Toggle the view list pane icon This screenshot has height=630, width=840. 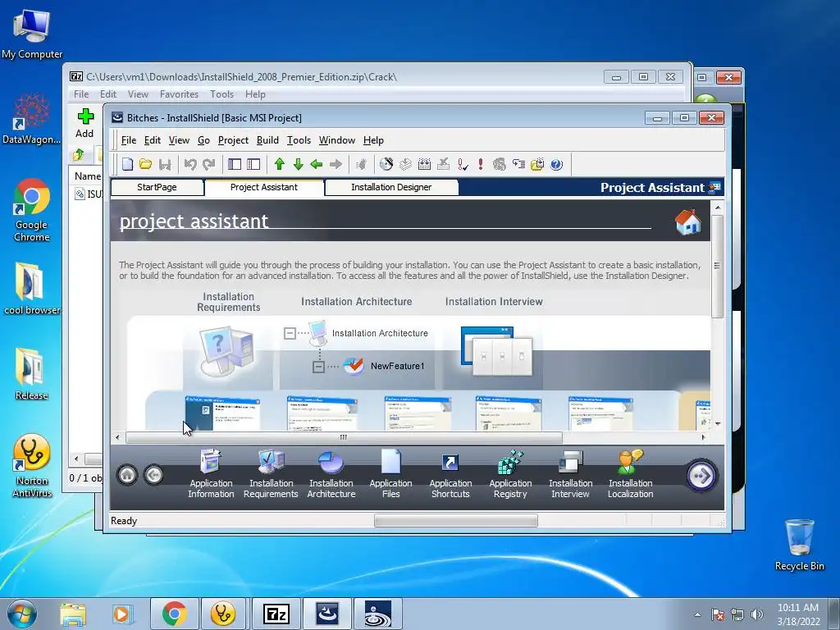235,164
